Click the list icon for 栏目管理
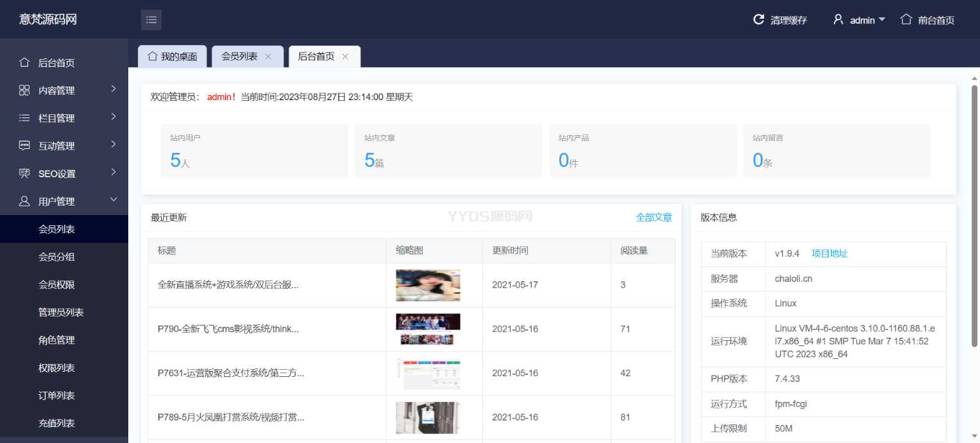 (x=24, y=118)
